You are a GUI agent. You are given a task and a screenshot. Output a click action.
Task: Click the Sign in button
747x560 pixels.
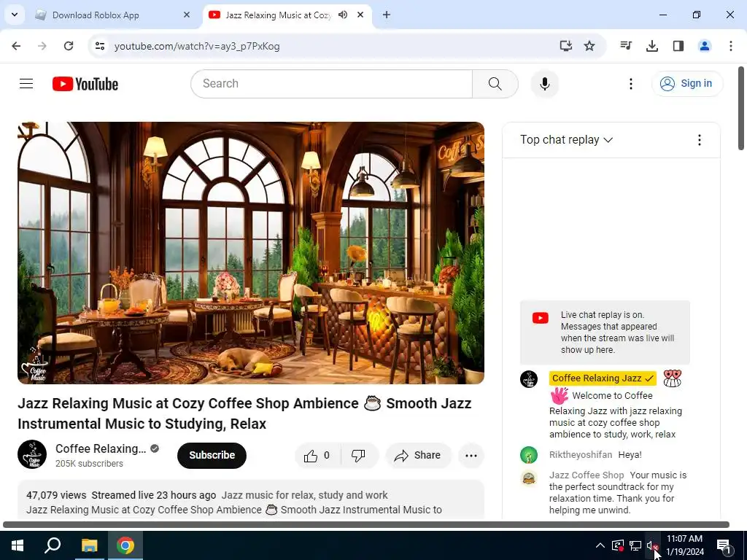[687, 84]
